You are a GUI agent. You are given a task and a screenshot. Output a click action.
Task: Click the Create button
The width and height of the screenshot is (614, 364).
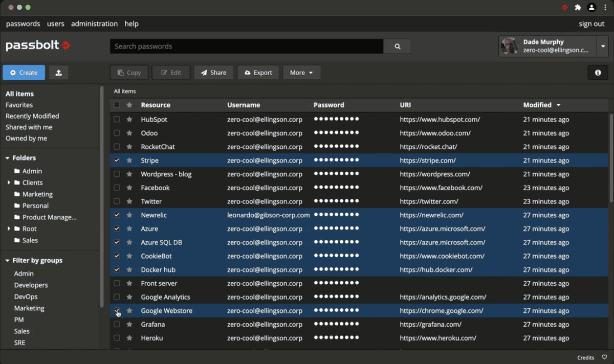[x=24, y=73]
